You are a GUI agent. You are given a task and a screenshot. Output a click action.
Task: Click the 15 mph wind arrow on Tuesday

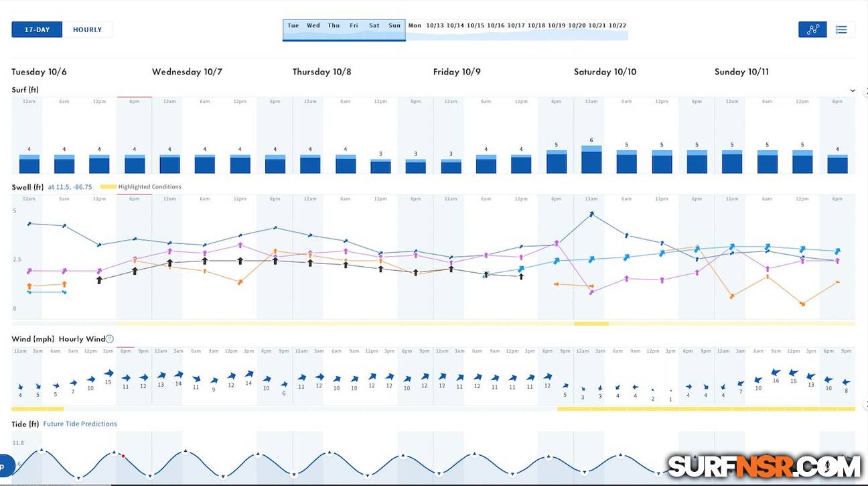click(x=108, y=373)
